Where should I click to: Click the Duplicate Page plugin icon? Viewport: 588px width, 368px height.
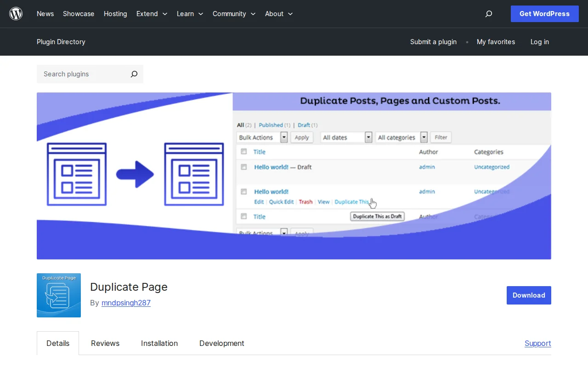(x=58, y=295)
